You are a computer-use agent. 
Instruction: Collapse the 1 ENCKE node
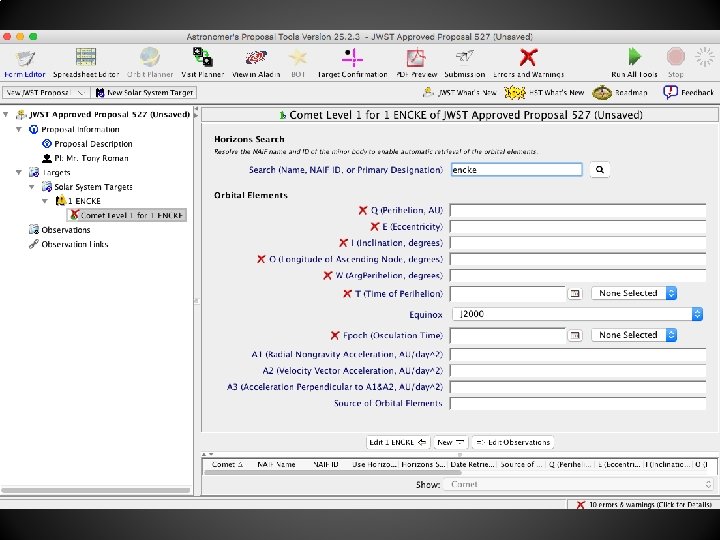coord(45,201)
